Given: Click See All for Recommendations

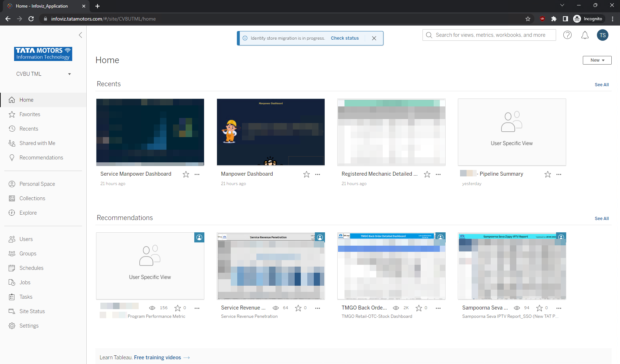Looking at the screenshot, I should [x=602, y=219].
